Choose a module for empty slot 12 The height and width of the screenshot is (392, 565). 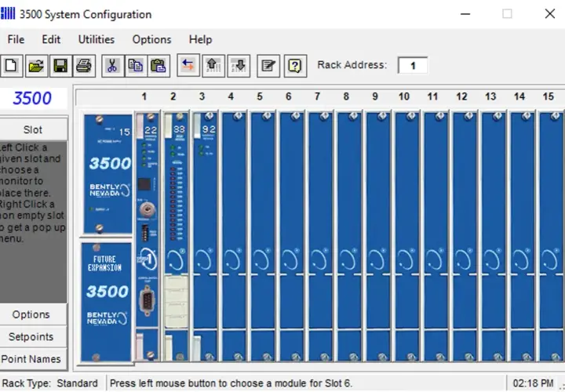tap(465, 236)
